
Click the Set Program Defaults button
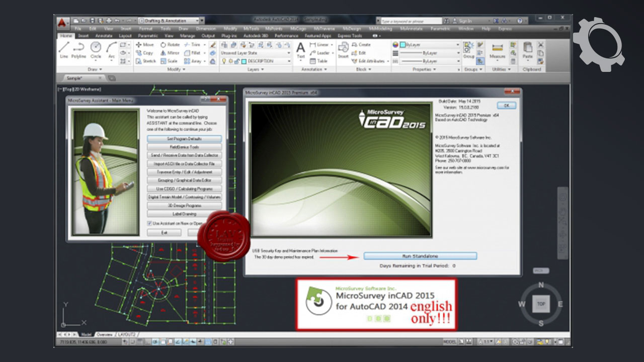(x=184, y=138)
